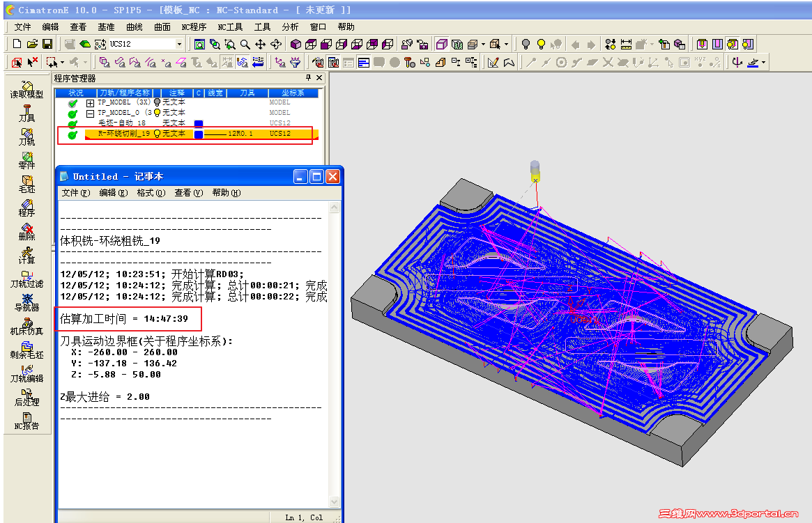Click the 刀具 column header

coord(247,93)
